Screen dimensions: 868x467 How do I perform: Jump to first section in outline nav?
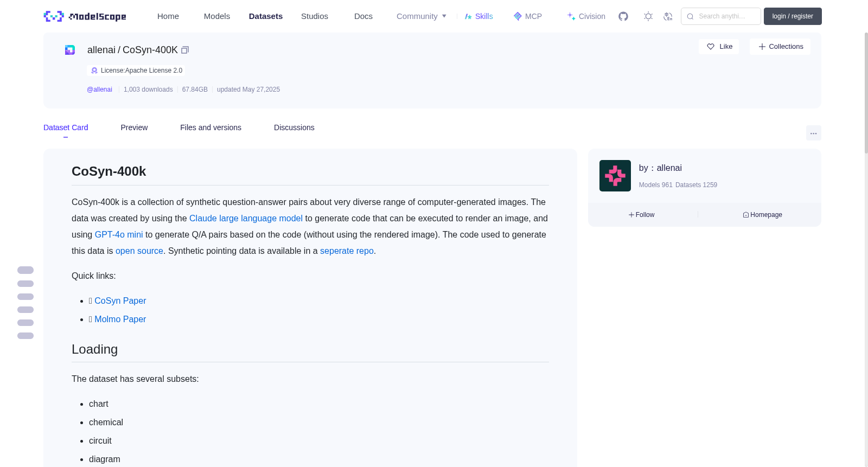click(25, 270)
